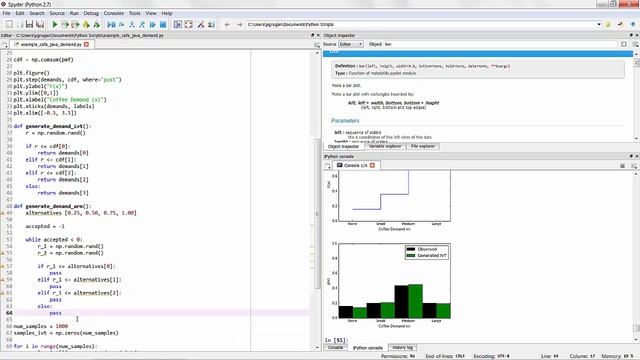Open the editor pane options menu
Viewport: 640px width, 360px height.
point(317,44)
